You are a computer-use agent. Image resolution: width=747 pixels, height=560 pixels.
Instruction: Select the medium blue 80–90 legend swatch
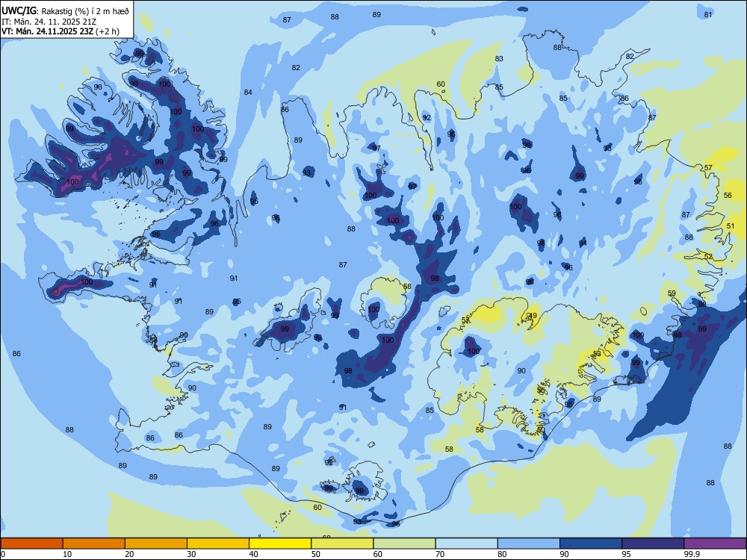529,544
